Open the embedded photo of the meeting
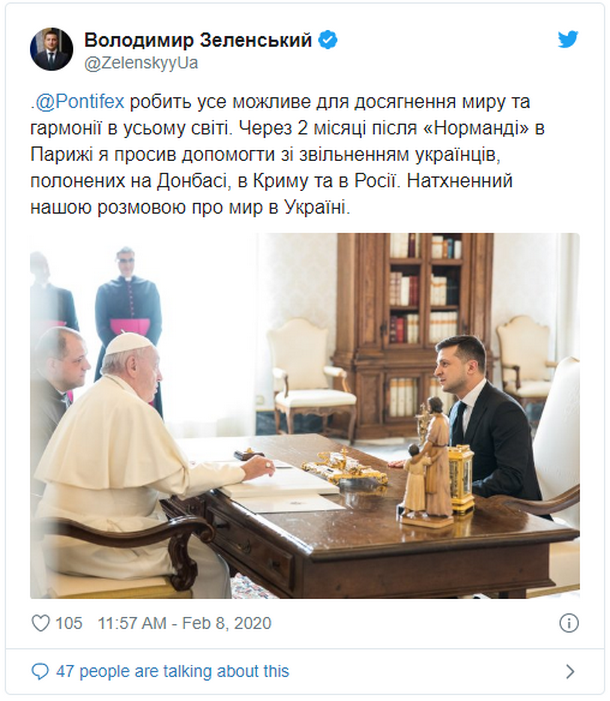 305,416
